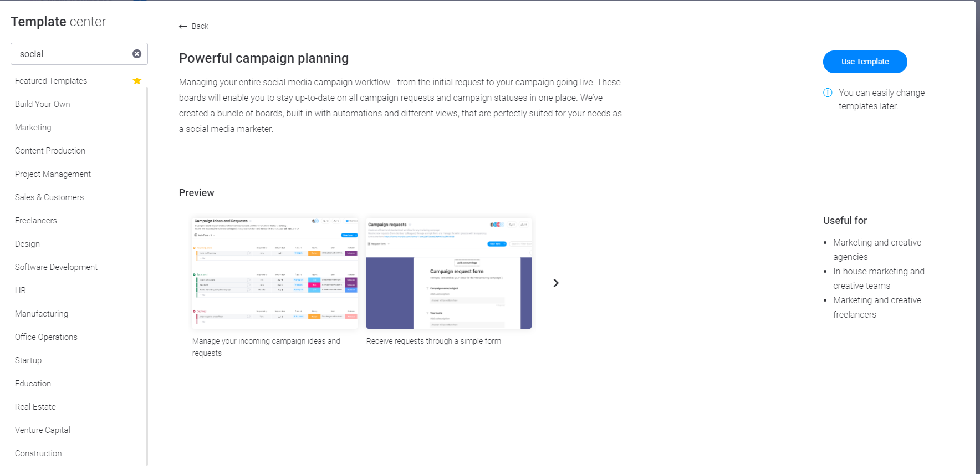Click the info icon near template note
The height and width of the screenshot is (474, 980).
[x=828, y=93]
